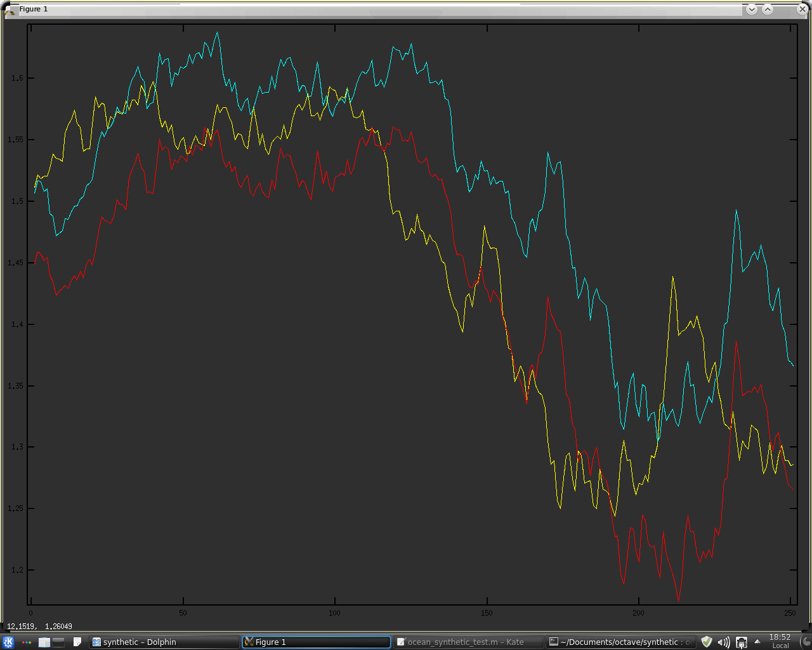
Task: Maximize the Figure 1 window
Action: pyautogui.click(x=768, y=9)
